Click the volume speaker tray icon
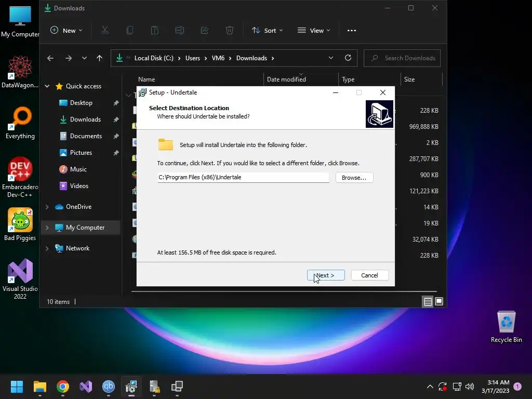The width and height of the screenshot is (532, 399). tap(470, 387)
